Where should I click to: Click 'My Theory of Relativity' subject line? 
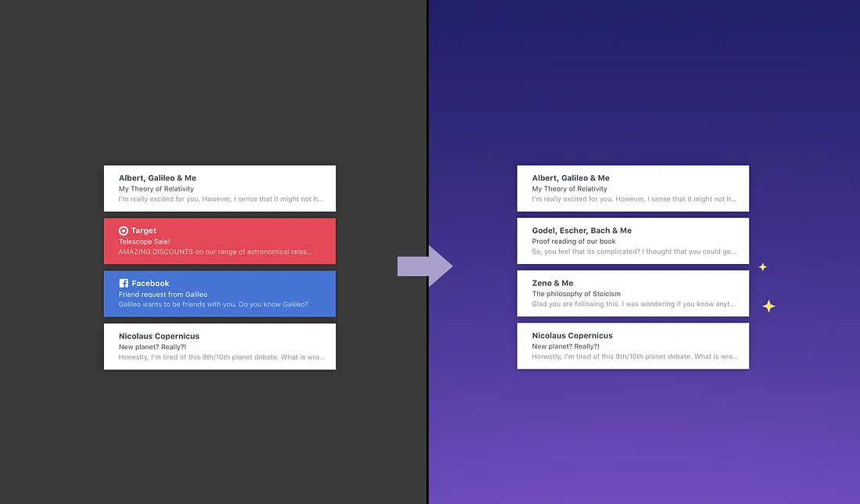155,188
